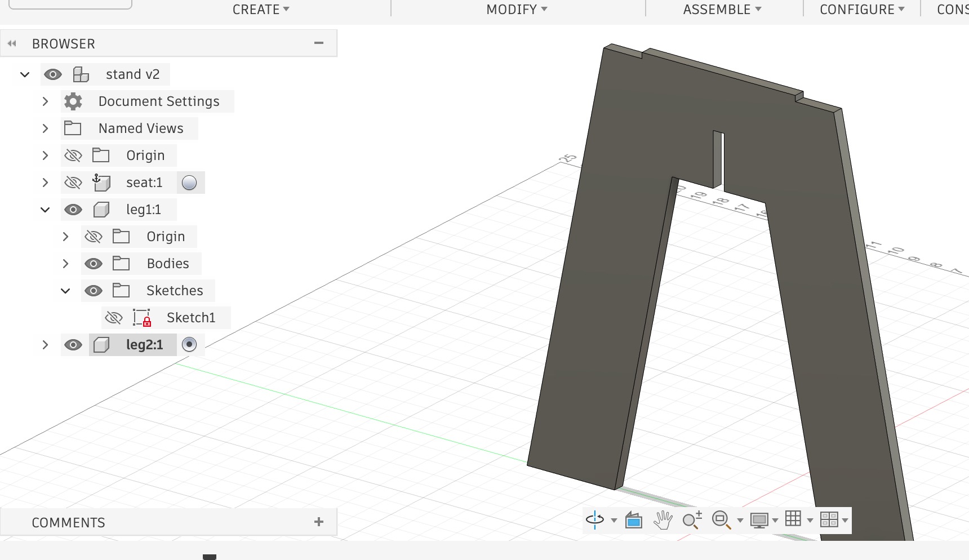Expand the Named Views node

click(x=45, y=128)
